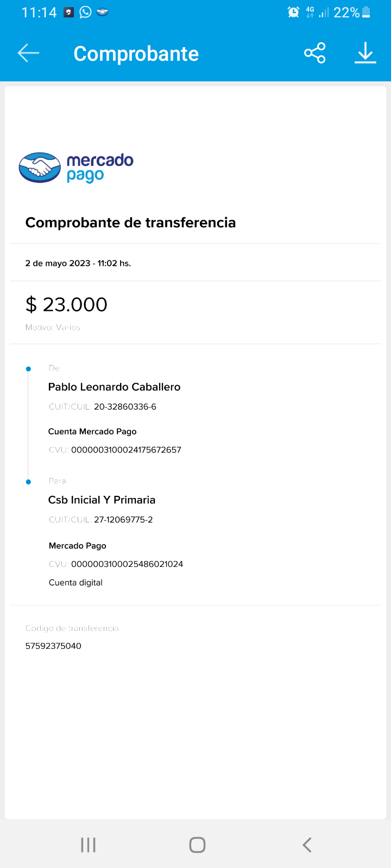Image resolution: width=391 pixels, height=868 pixels.
Task: Tap the share icon
Action: coord(315,53)
